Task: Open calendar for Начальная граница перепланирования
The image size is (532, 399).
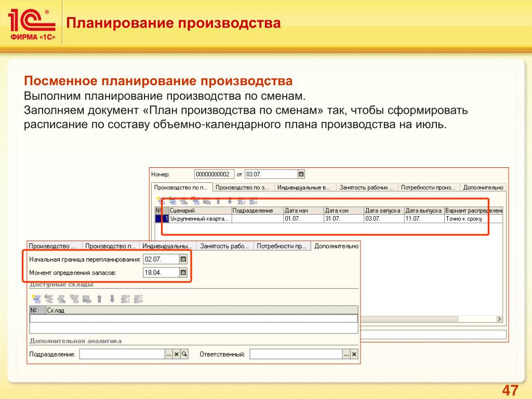Action: (183, 259)
